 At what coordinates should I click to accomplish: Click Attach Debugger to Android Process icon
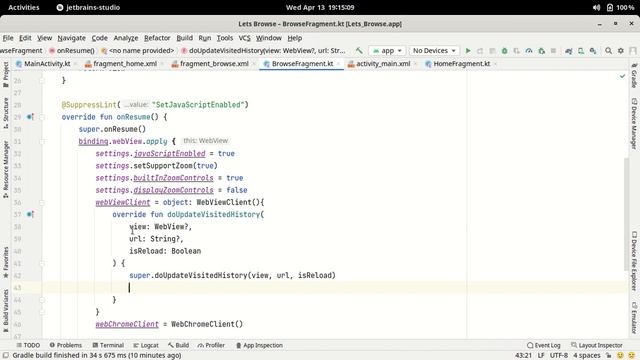coord(541,51)
